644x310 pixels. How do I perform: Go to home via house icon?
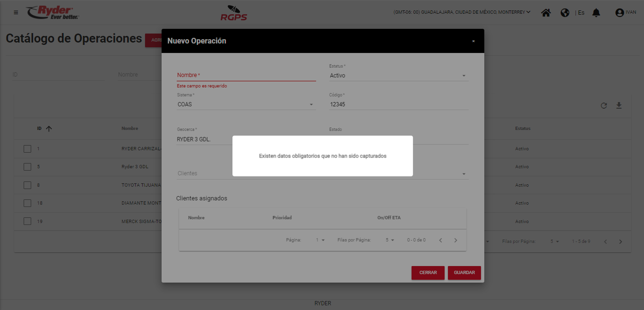tap(546, 13)
